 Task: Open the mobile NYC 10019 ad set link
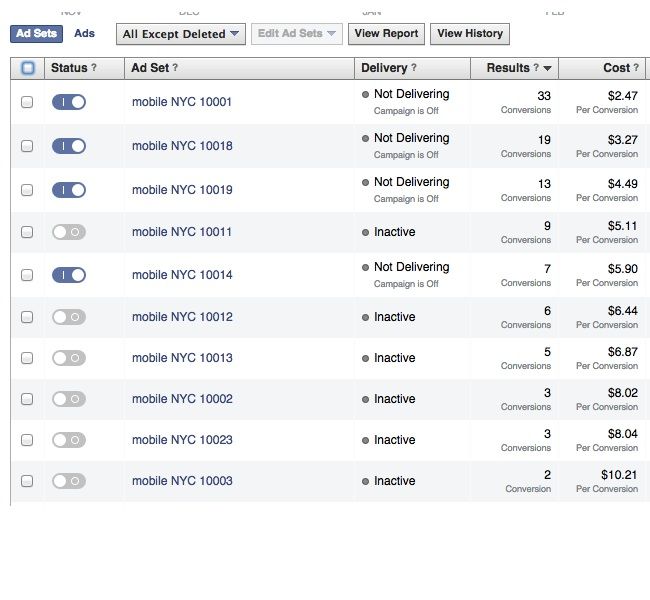[x=182, y=190]
